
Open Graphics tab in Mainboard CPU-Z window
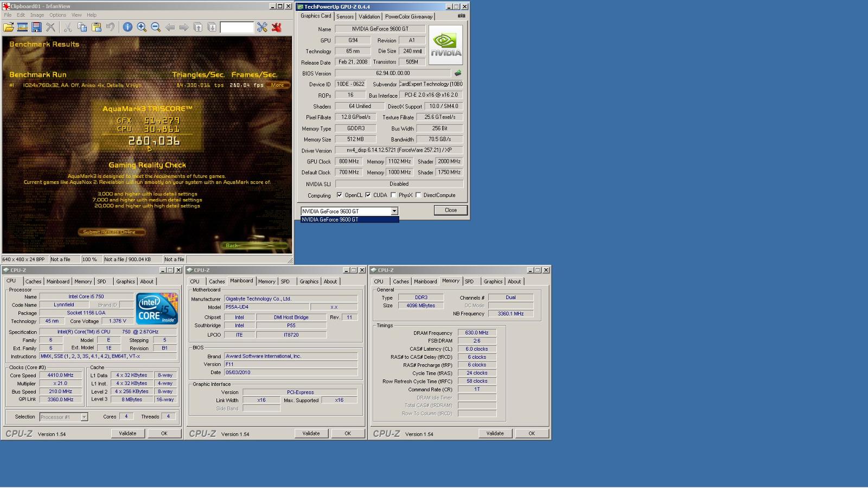pyautogui.click(x=309, y=282)
